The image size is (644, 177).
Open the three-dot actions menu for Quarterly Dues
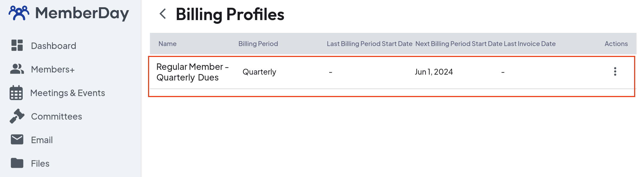[615, 71]
